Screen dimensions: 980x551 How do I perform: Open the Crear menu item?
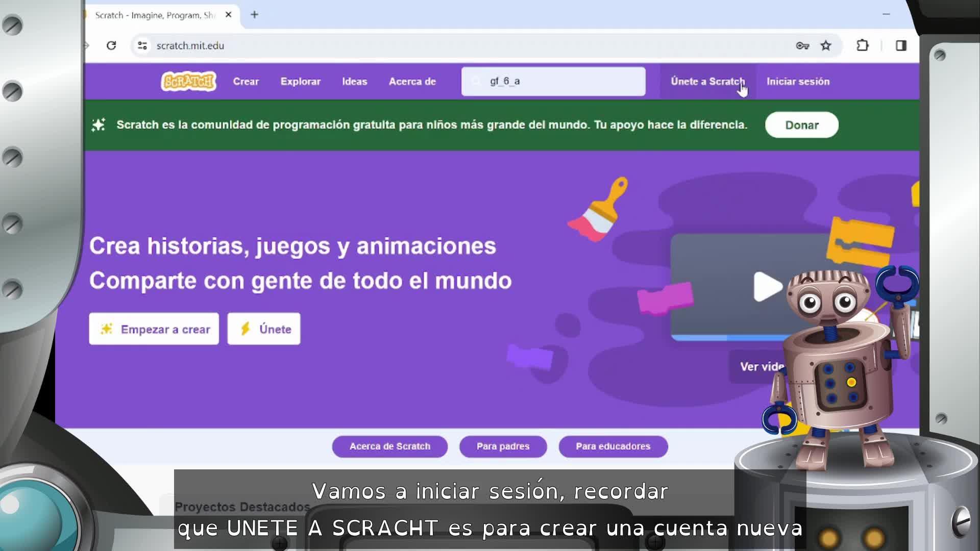[246, 82]
